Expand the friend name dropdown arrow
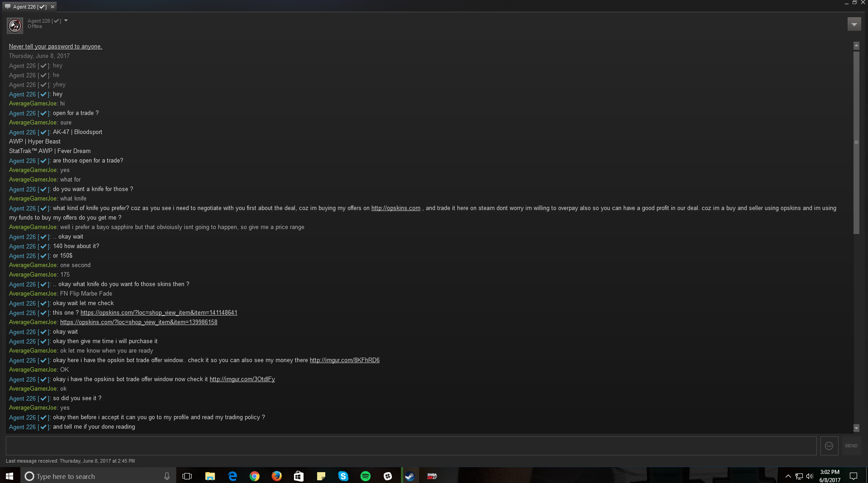Viewport: 868px width, 483px height. [66, 20]
